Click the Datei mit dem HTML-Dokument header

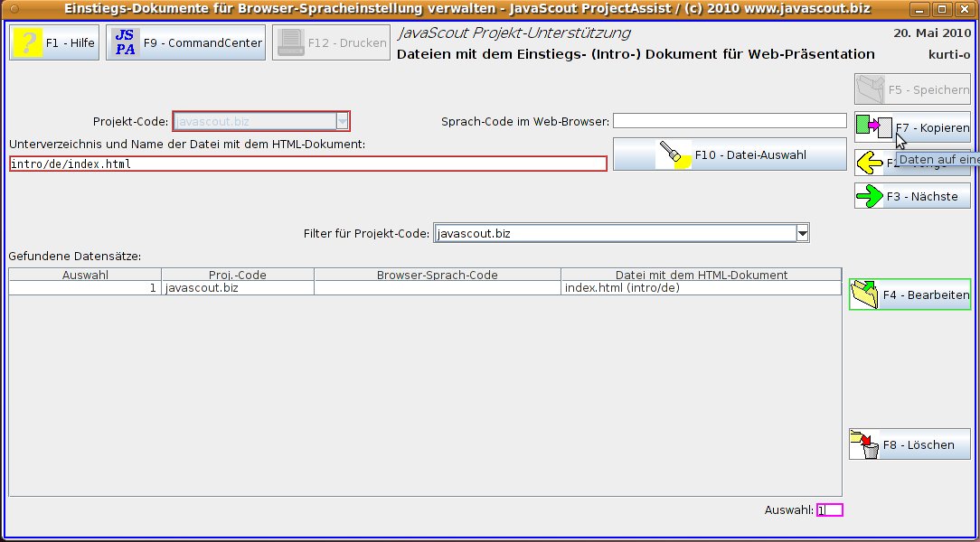701,275
